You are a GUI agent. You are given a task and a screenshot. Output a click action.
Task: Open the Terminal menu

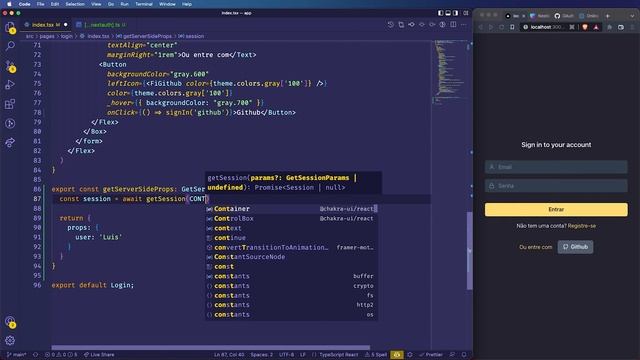click(x=144, y=4)
